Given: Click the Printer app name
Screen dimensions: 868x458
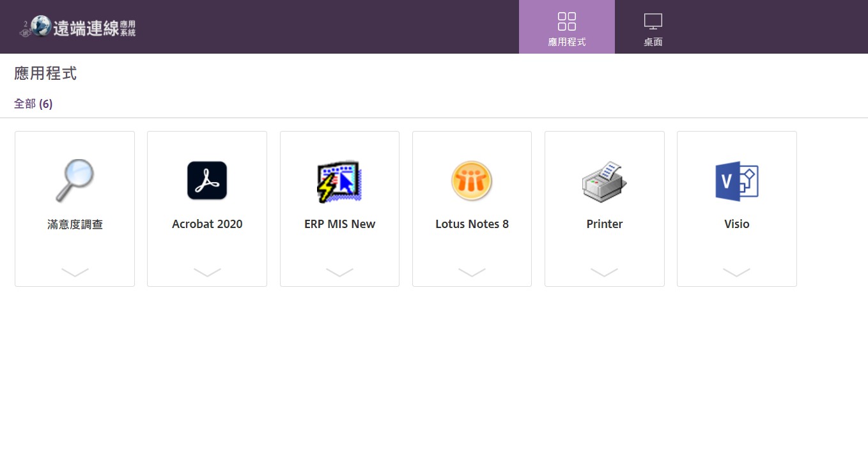Looking at the screenshot, I should (x=604, y=224).
